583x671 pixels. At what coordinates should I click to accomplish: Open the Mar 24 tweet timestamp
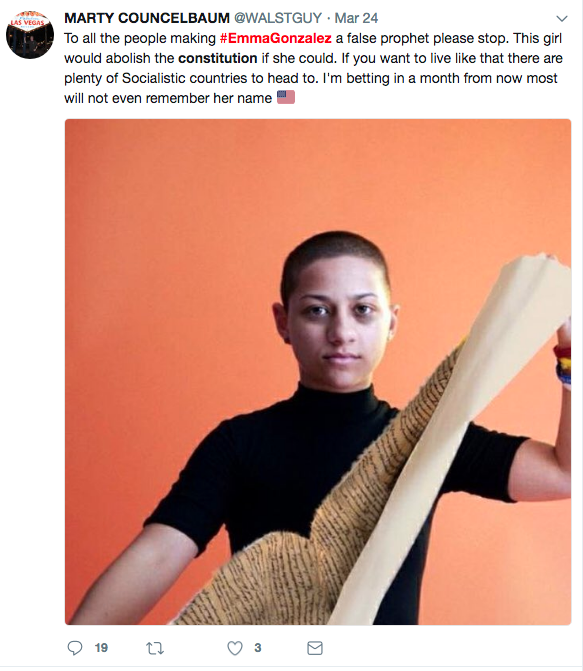(356, 18)
